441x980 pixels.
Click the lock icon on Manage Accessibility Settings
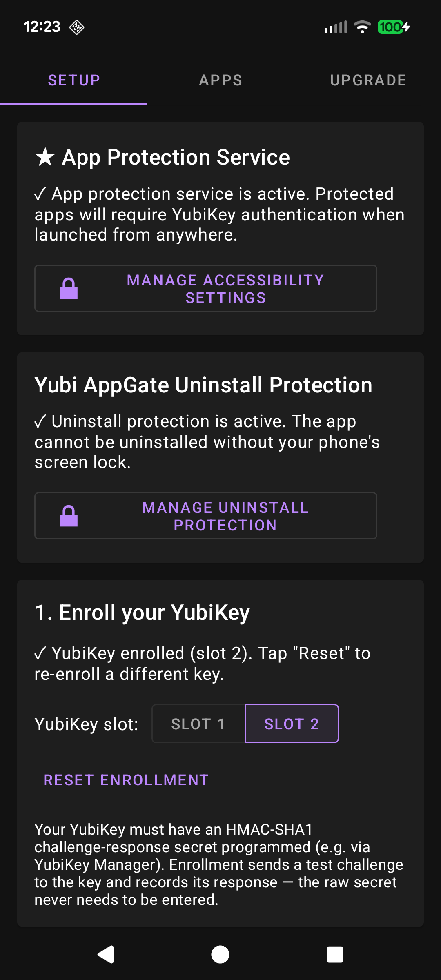(68, 288)
